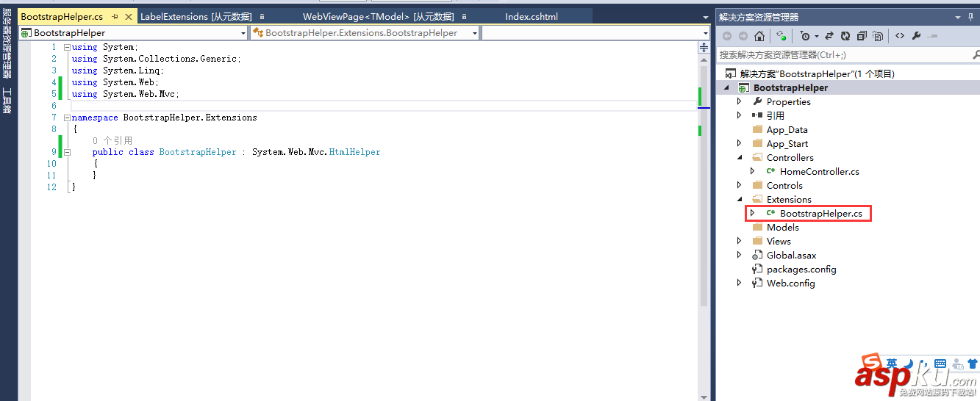
Task: Open the 工具箱 side panel tab
Action: (7, 101)
